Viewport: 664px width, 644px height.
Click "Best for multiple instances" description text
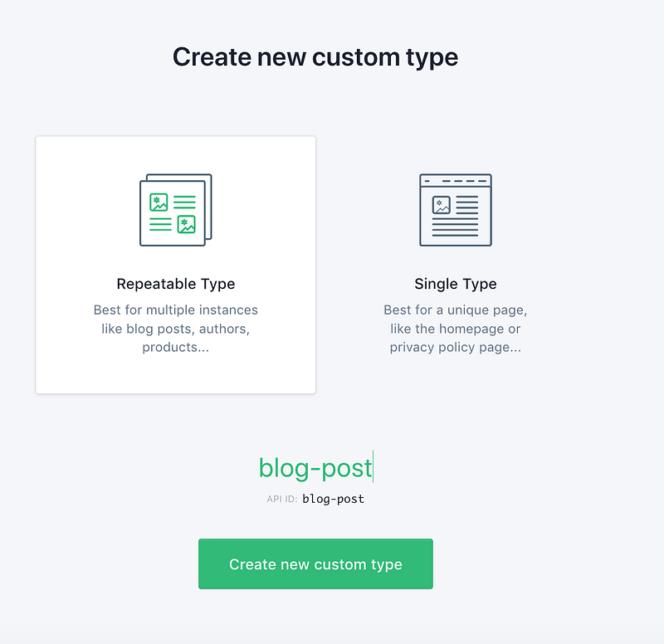[176, 310]
